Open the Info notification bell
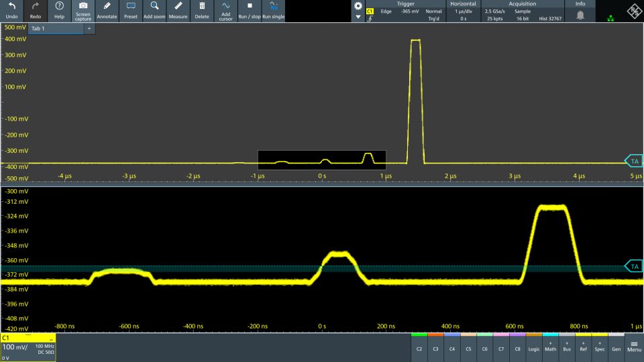This screenshot has width=644, height=362. (580, 15)
